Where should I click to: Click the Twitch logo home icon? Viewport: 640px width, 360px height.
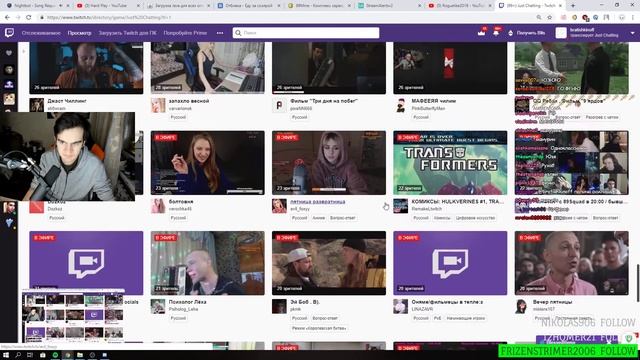coord(9,33)
